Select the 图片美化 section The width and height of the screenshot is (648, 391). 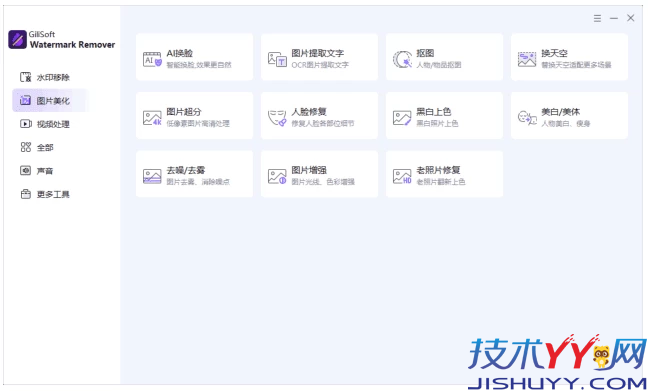50,100
